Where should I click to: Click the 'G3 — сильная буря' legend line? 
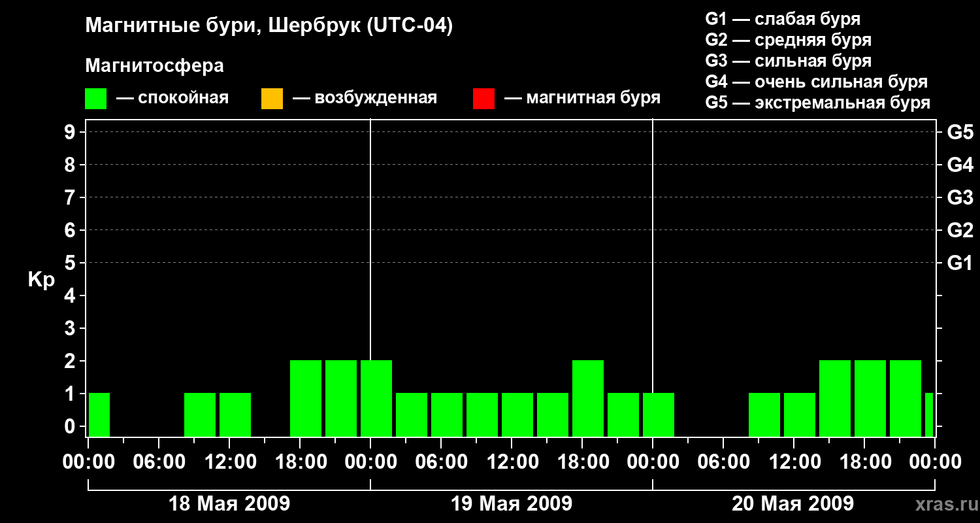[789, 61]
